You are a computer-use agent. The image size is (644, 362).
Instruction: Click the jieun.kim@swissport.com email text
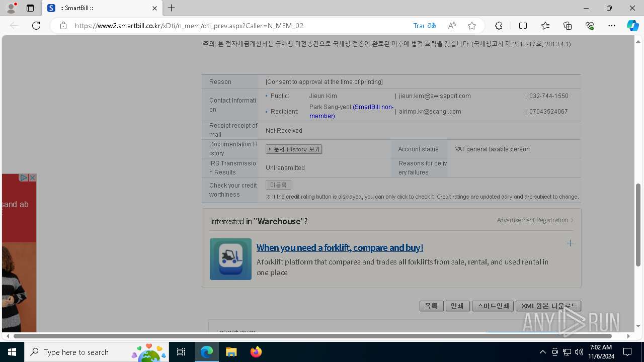435,96
